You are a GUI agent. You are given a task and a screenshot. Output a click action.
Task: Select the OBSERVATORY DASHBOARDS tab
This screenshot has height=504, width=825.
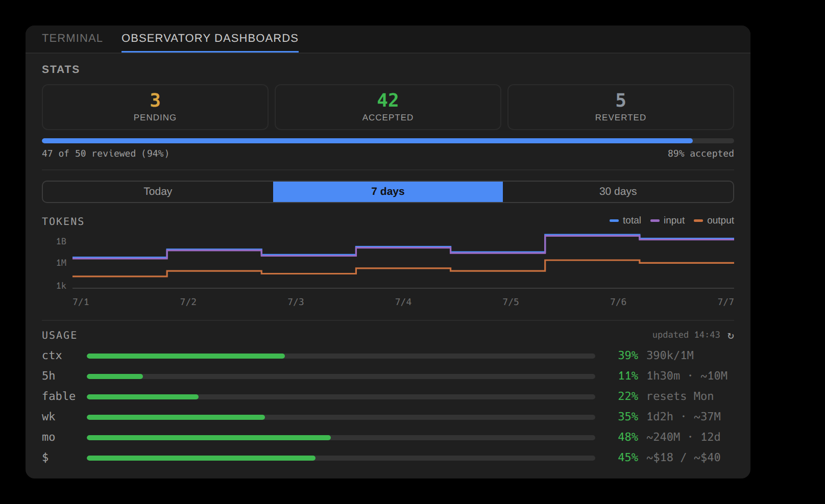pos(210,38)
